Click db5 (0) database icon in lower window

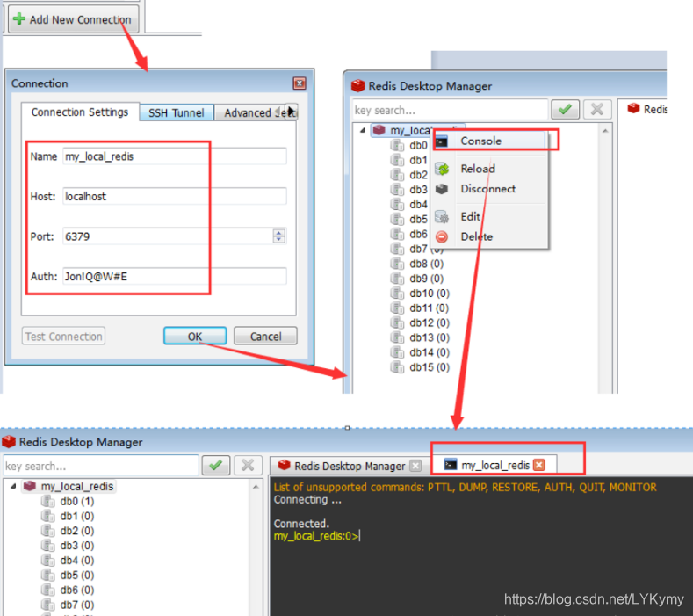(x=47, y=576)
